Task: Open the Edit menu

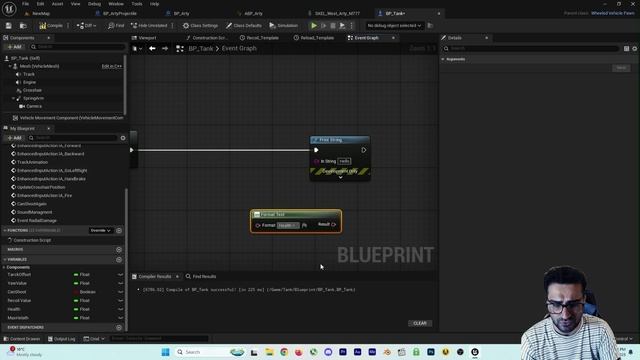Action: 40,4
